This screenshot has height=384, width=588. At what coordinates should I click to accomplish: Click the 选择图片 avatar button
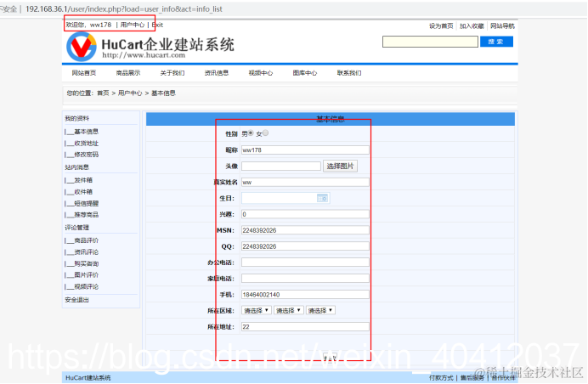tap(340, 167)
